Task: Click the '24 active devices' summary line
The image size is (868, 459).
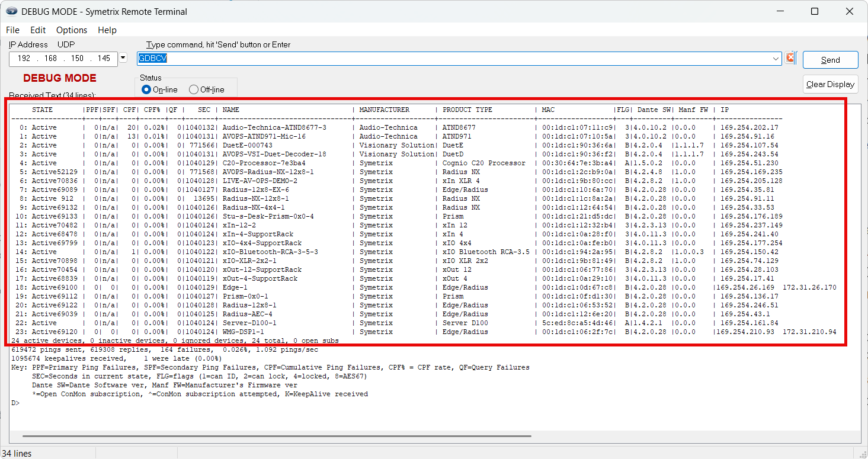Action: pyautogui.click(x=175, y=341)
